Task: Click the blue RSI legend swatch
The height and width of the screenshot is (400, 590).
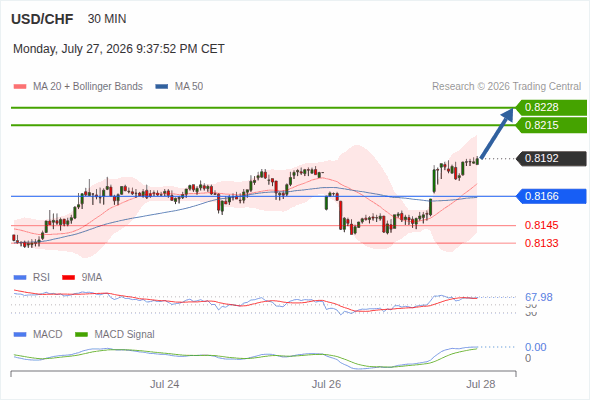Action: coord(20,278)
